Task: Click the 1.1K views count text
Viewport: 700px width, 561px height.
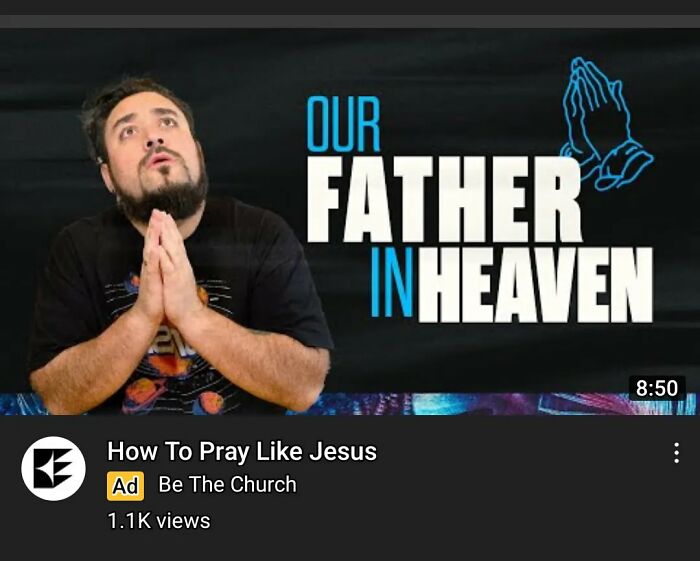Action: tap(159, 520)
